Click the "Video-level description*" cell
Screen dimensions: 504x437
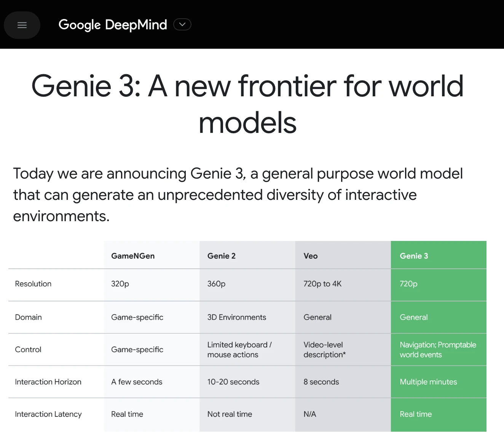(x=325, y=349)
